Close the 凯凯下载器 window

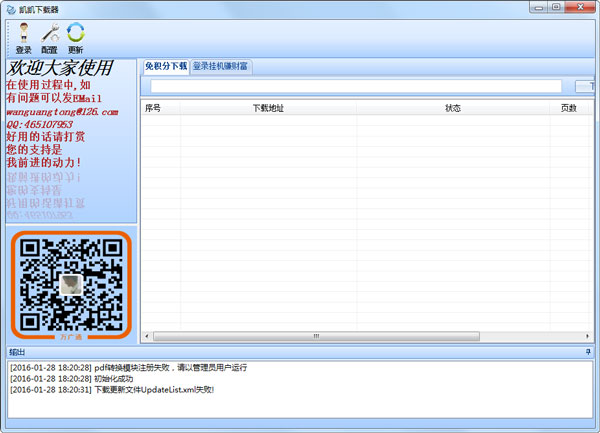[580, 7]
